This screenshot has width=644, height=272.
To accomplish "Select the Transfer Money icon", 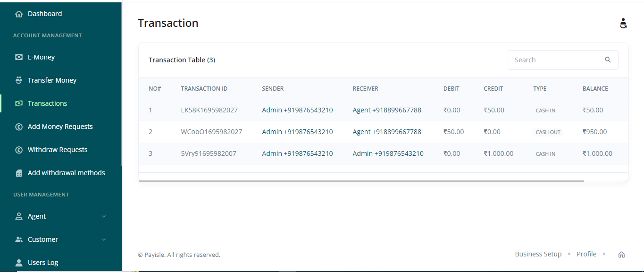I will (x=19, y=80).
